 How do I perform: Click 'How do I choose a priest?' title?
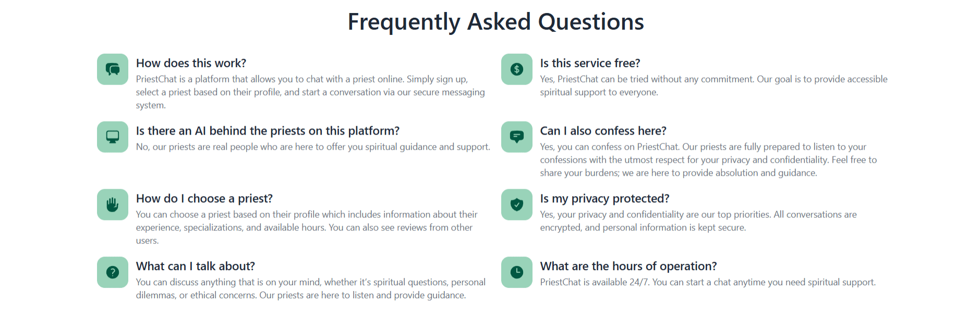coord(204,199)
